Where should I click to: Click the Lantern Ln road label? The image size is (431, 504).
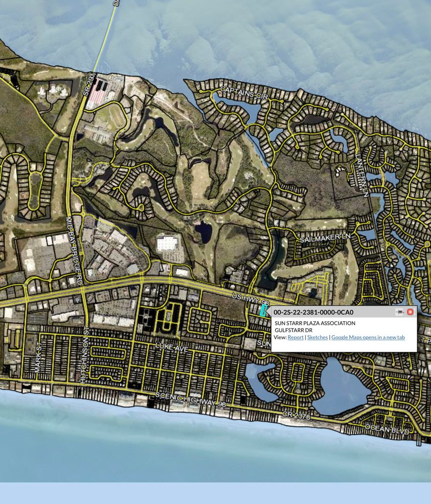(361, 175)
